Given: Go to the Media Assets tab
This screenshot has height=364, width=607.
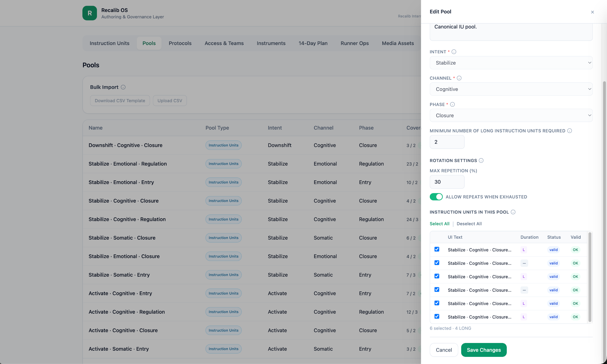Looking at the screenshot, I should [x=398, y=43].
